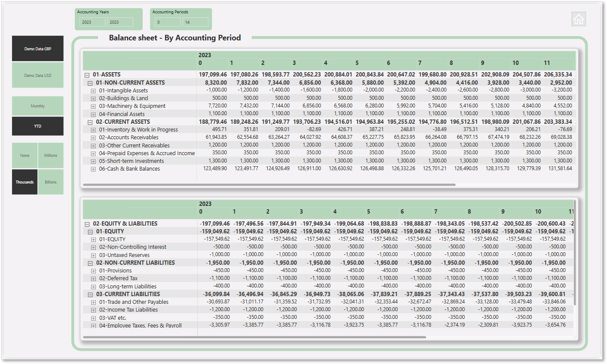Click the liabilities table horizontal scrollbar
This screenshot has width=607, height=364.
[254, 337]
